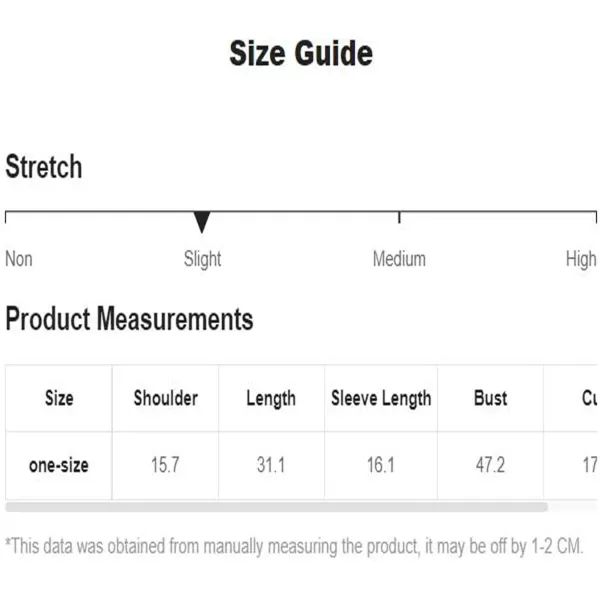Click the Length column header
The image size is (600, 600).
(x=271, y=398)
